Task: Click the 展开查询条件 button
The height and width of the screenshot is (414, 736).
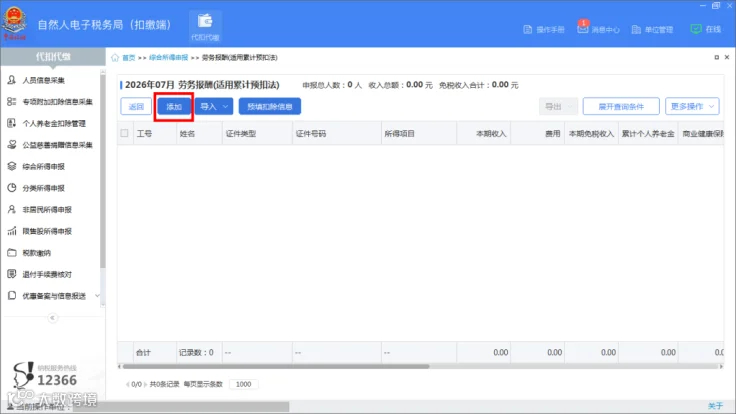Action: tap(621, 107)
